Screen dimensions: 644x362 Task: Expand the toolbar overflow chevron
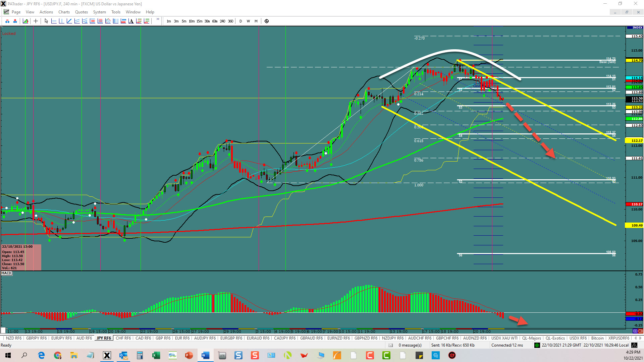[158, 19]
